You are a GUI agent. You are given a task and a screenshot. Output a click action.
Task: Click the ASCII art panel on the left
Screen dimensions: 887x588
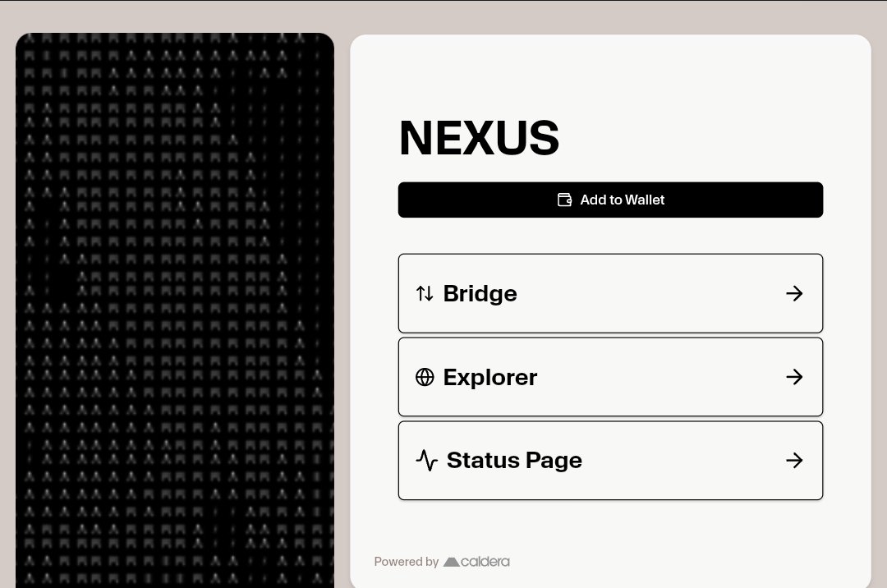[x=175, y=310]
